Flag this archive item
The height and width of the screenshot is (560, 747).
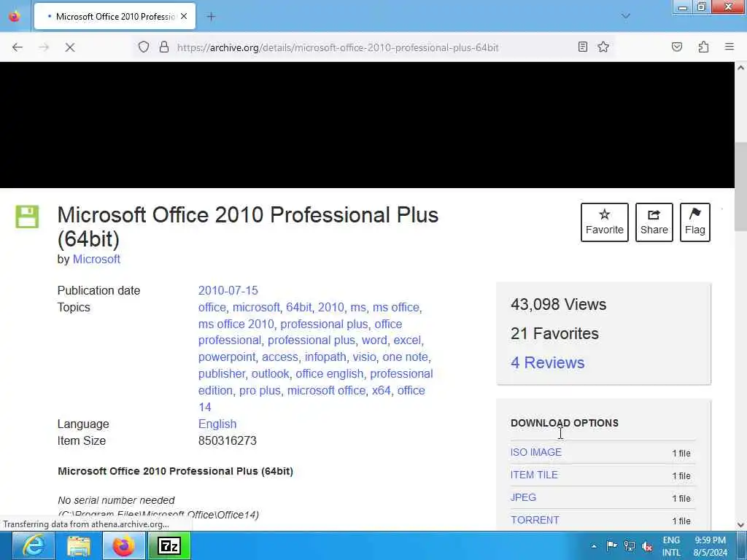point(694,222)
